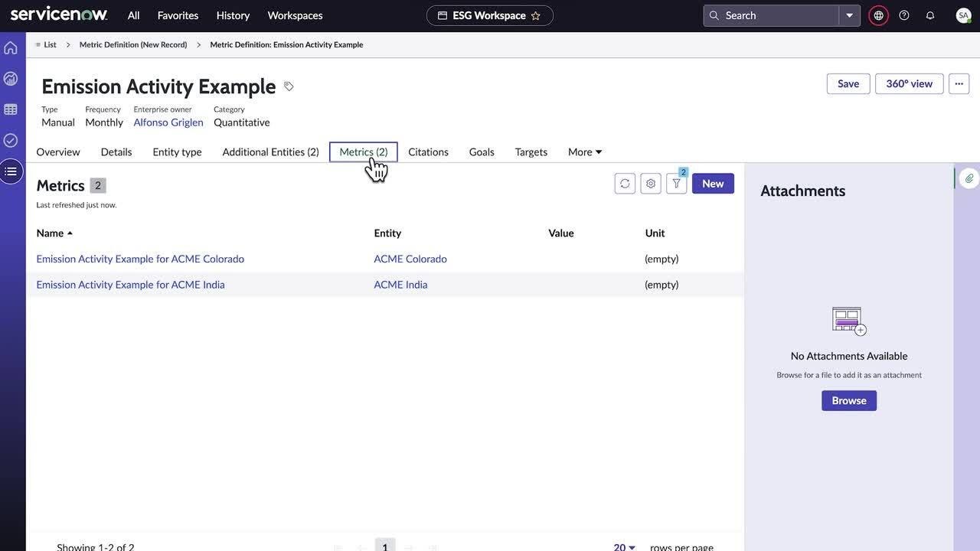Open the SA user avatar menu
This screenshot has height=551, width=980.
[x=964, y=15]
